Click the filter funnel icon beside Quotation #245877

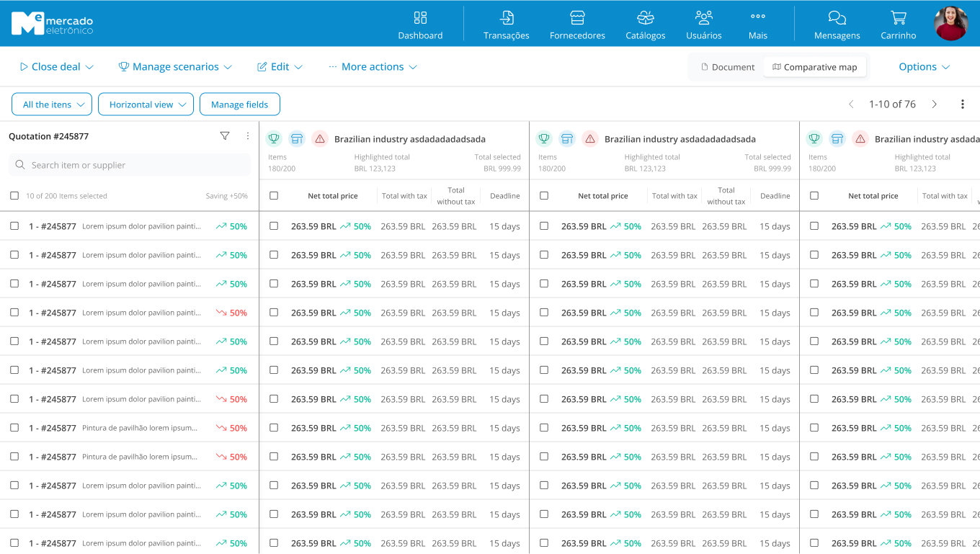pyautogui.click(x=225, y=135)
